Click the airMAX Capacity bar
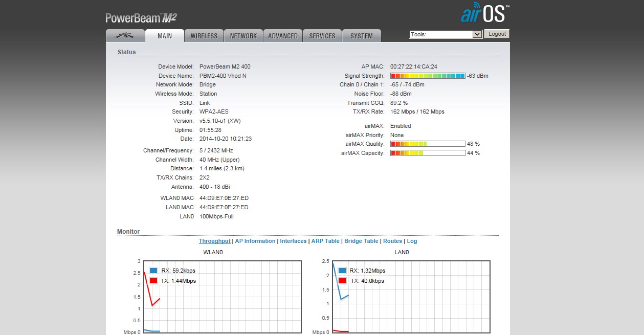The height and width of the screenshot is (335, 644). [x=428, y=153]
